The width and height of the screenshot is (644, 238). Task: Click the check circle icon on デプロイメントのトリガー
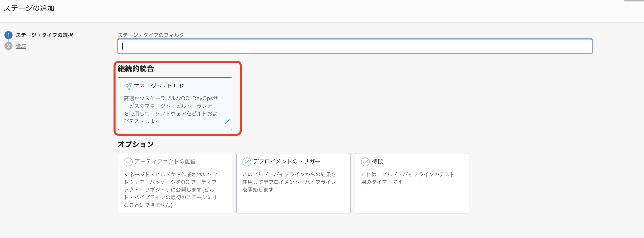point(247,161)
